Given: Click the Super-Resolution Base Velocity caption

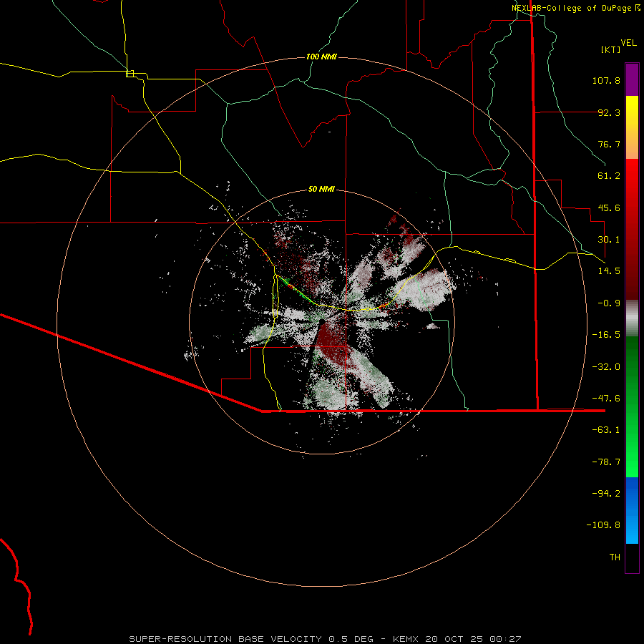Looking at the screenshot, I should [325, 639].
